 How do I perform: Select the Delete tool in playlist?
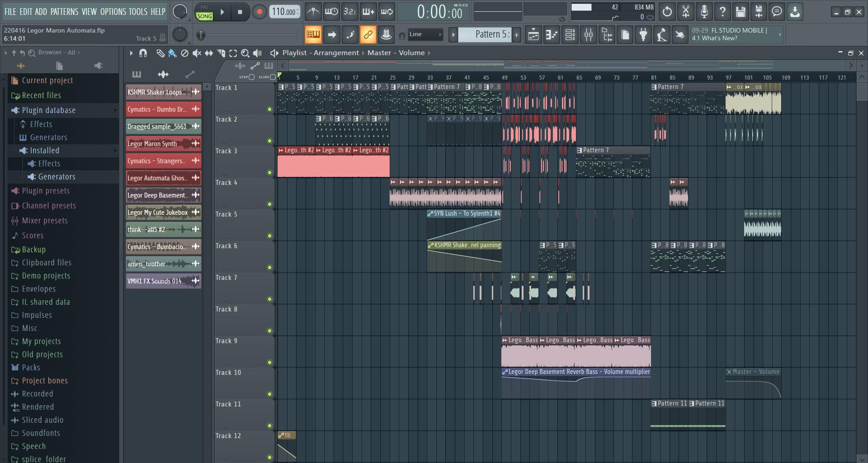pyautogui.click(x=184, y=53)
